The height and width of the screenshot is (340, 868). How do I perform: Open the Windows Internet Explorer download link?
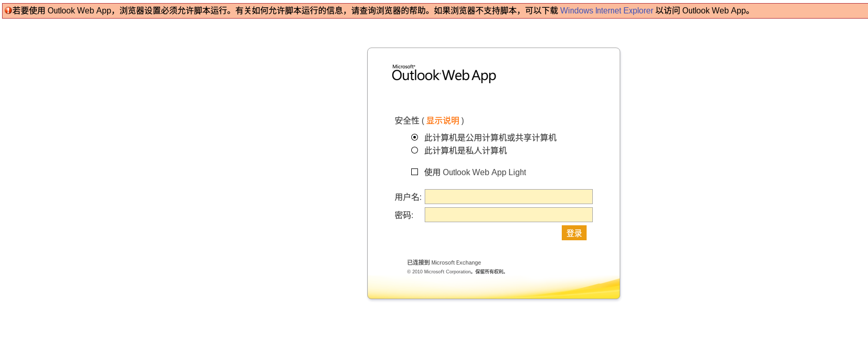click(x=606, y=11)
